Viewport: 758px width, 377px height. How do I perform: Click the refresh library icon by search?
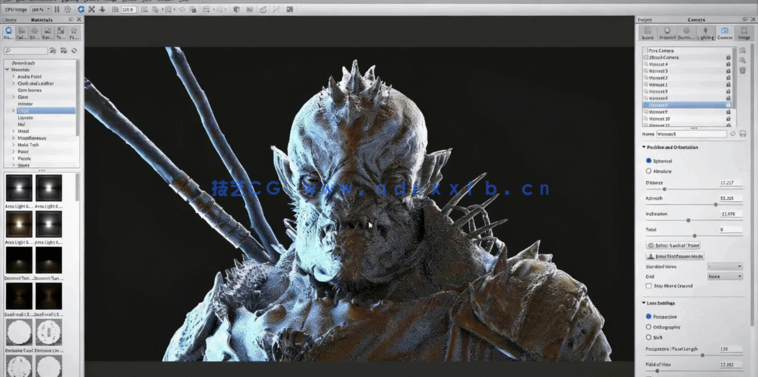[74, 50]
